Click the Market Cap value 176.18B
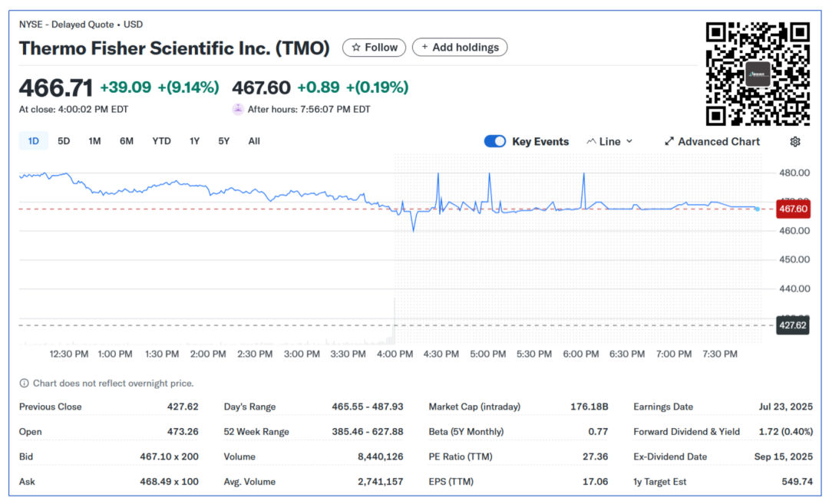The width and height of the screenshot is (829, 504). [590, 407]
